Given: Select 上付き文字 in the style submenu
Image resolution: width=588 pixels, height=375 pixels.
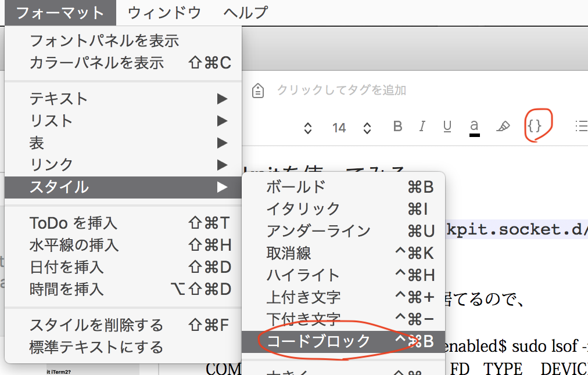Looking at the screenshot, I should click(x=343, y=297).
